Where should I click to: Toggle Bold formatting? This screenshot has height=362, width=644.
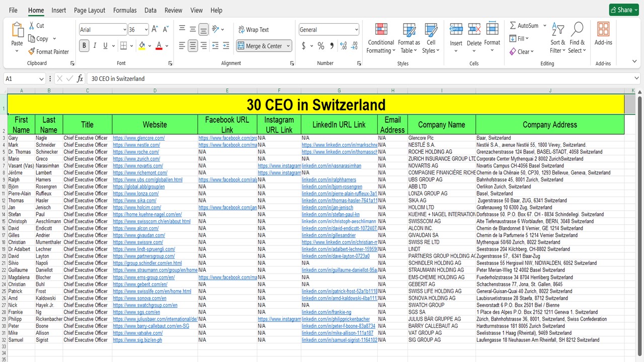[x=84, y=46]
